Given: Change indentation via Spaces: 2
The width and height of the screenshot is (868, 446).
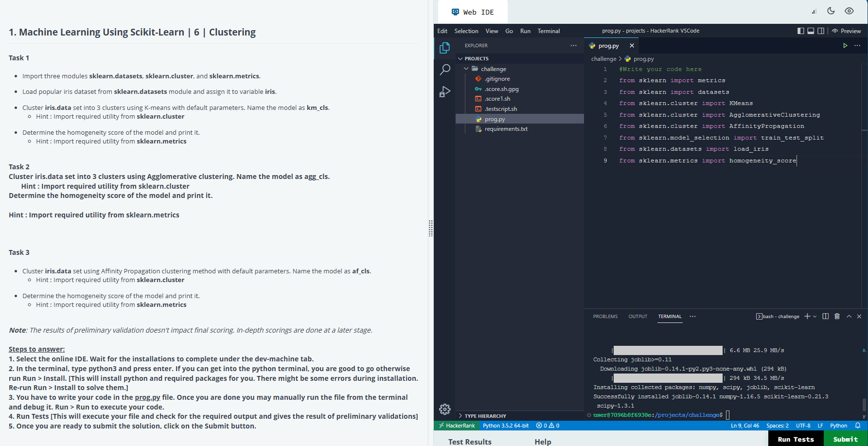Looking at the screenshot, I should click(778, 426).
